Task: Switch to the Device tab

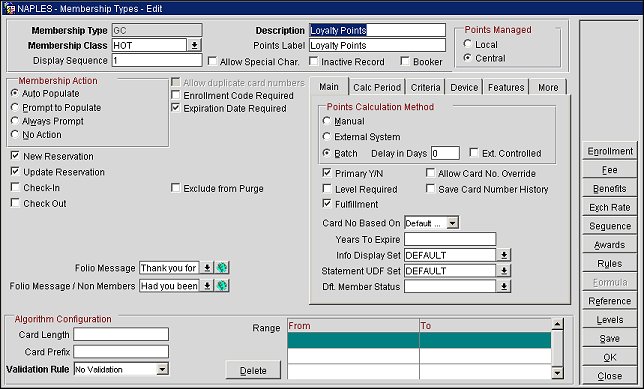Action: (x=464, y=87)
